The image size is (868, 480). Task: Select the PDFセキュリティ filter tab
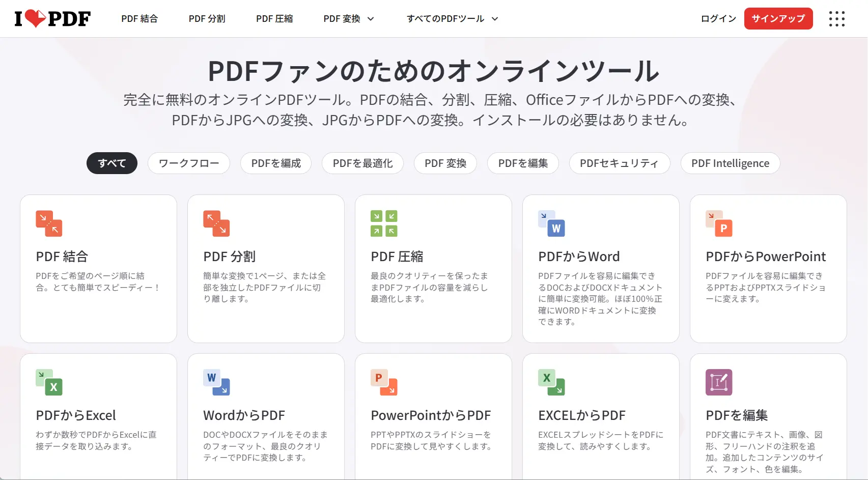(620, 163)
